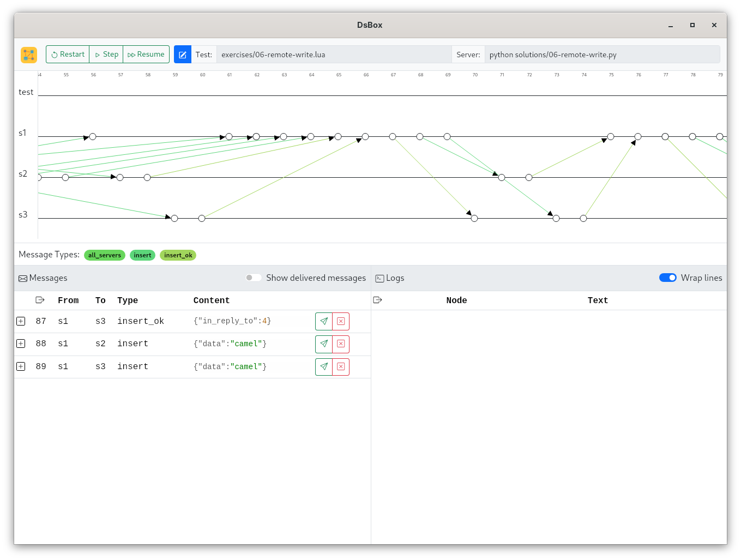
Task: Drop message 87 with the red X icon
Action: point(341,321)
